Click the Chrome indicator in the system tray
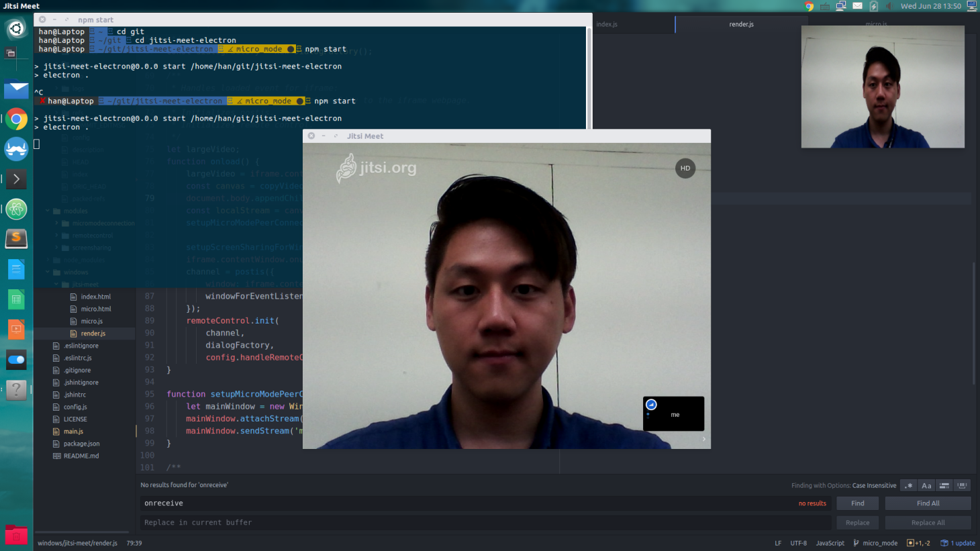The width and height of the screenshot is (980, 551). tap(810, 6)
